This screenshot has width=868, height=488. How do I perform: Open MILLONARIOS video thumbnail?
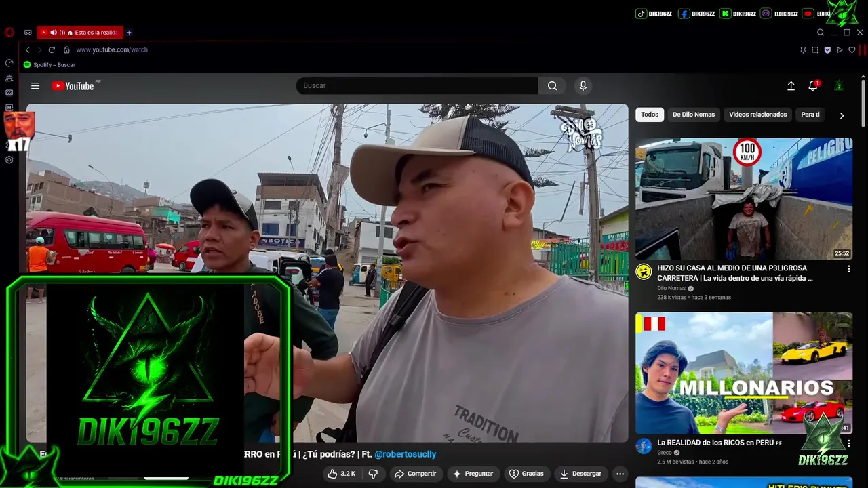click(x=744, y=373)
